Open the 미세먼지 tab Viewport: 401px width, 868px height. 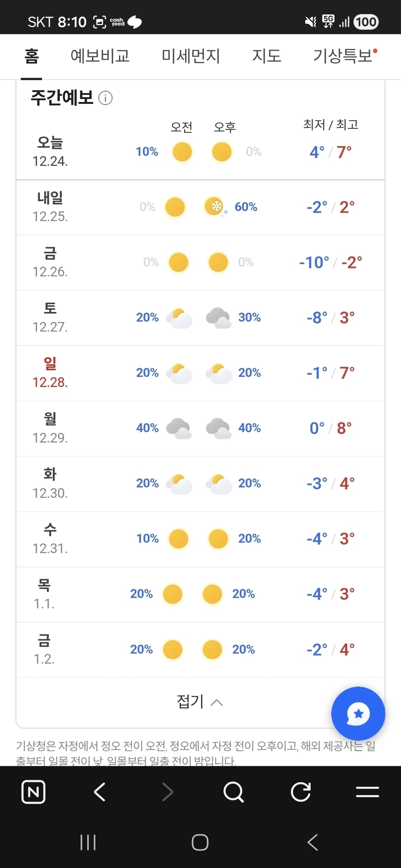tap(191, 56)
